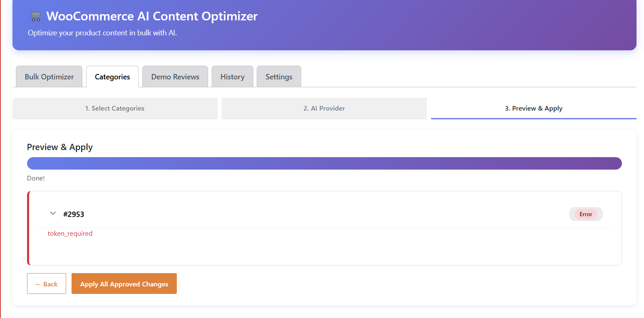Open the History tab

tap(233, 76)
